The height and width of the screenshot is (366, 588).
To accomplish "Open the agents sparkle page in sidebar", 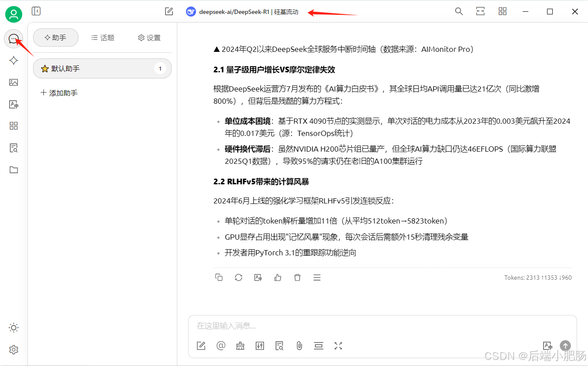I will (x=14, y=61).
